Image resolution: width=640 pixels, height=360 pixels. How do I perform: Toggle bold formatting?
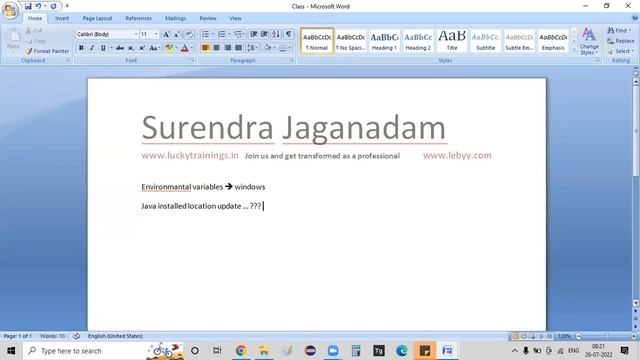click(x=81, y=48)
